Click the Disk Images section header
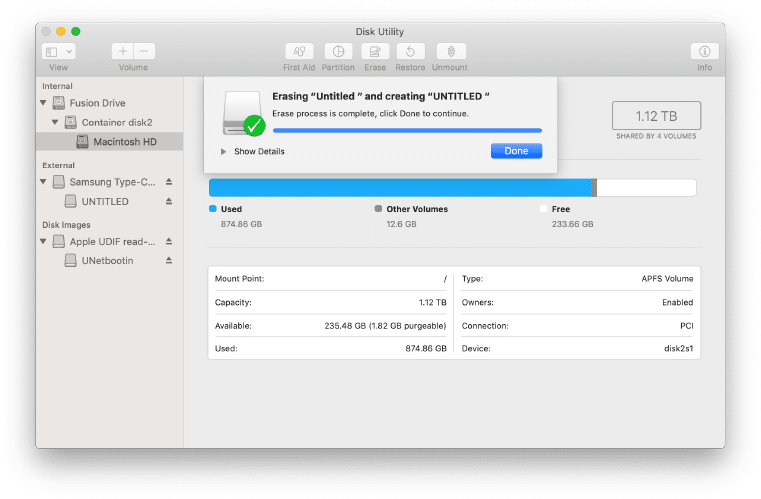Screen dimensions: 761x499 66,225
